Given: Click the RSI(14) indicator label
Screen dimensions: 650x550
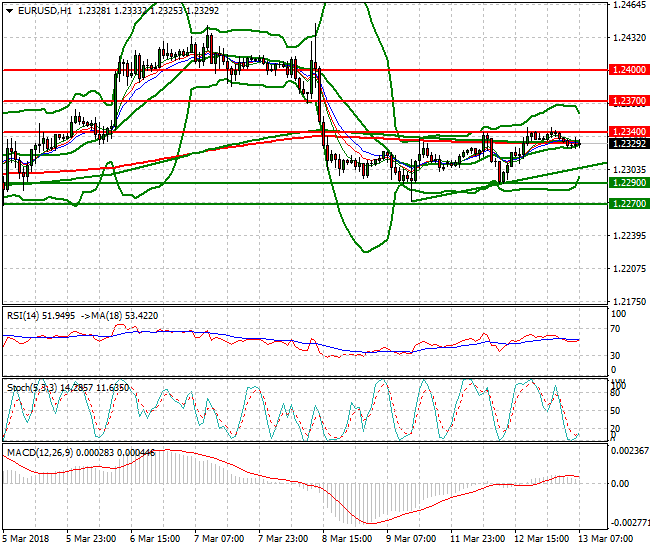Looking at the screenshot, I should pos(26,315).
